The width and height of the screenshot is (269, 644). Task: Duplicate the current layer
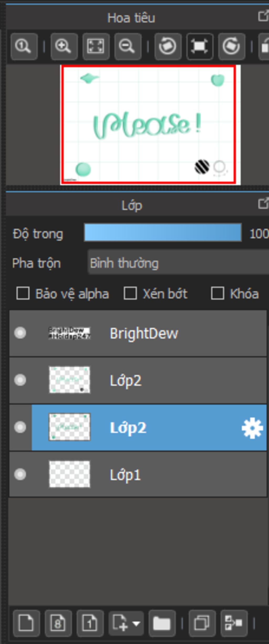pos(202,624)
